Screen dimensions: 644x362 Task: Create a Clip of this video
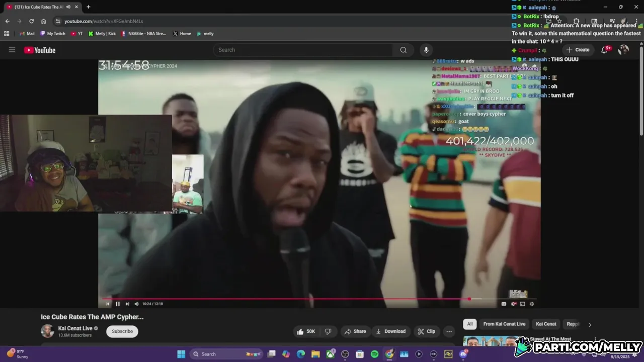[x=426, y=331]
